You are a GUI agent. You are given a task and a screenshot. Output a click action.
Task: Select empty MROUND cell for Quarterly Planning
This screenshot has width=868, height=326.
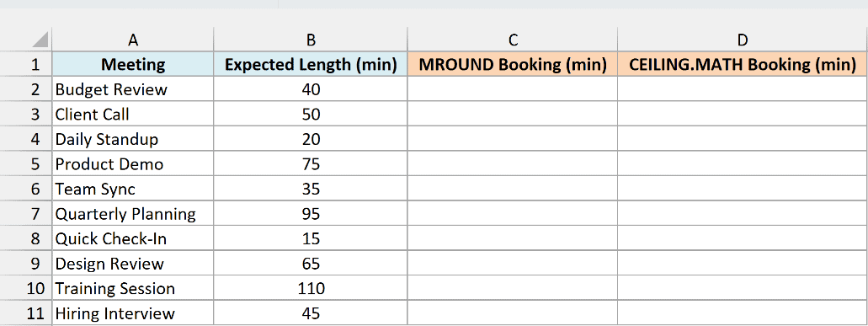pyautogui.click(x=513, y=214)
